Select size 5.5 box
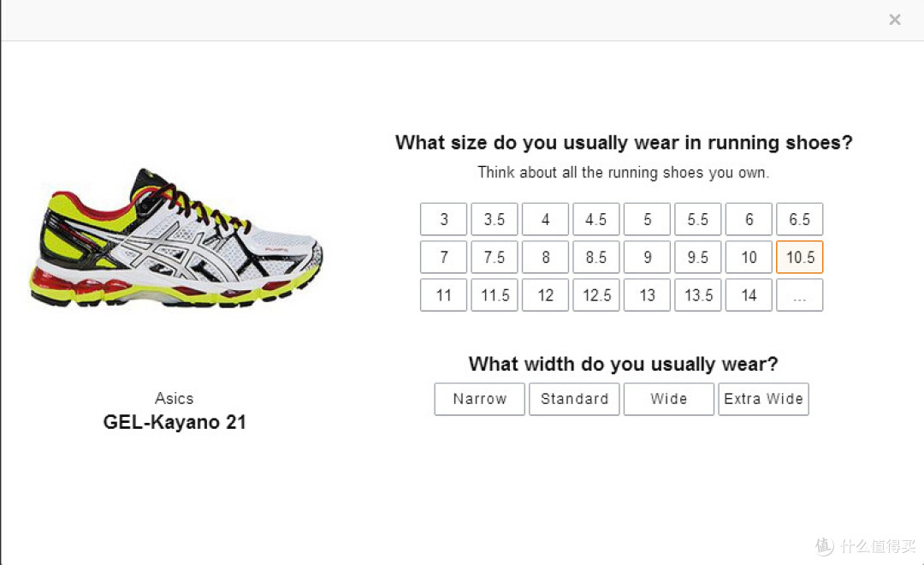Screen dimensions: 924x565 (x=698, y=219)
